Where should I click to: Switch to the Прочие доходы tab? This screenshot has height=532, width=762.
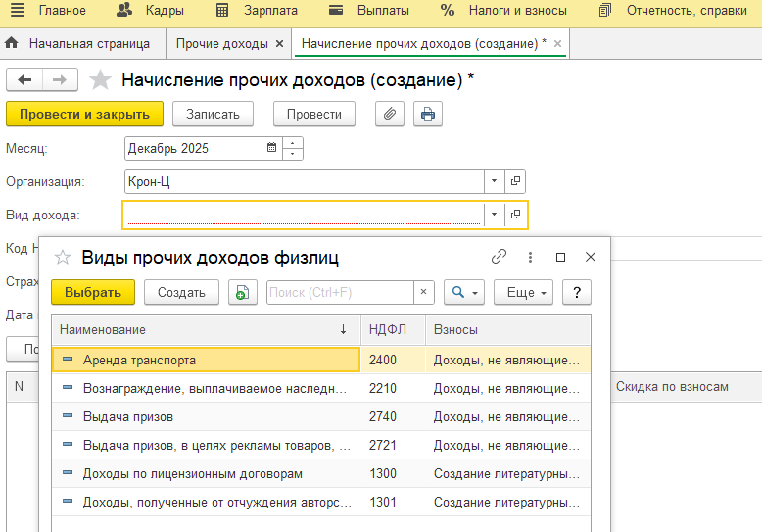click(x=222, y=44)
